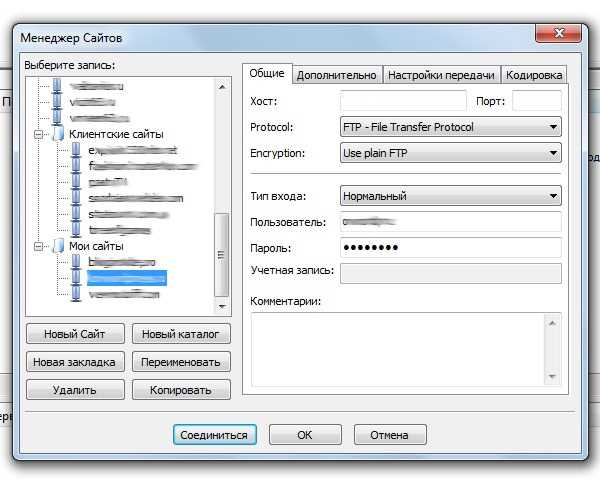Select the highlighted site entry in tree

point(127,278)
